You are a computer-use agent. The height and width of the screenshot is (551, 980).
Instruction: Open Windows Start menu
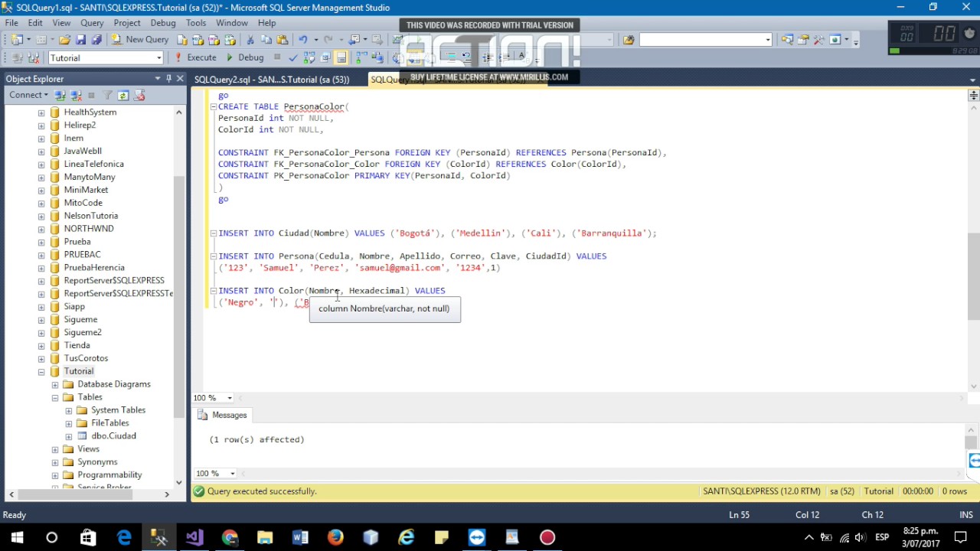(17, 538)
